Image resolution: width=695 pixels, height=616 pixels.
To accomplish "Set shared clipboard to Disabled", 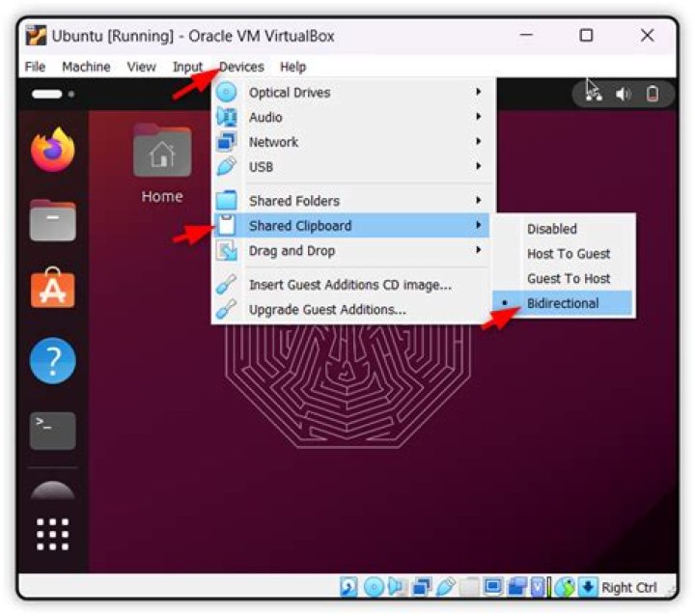I will (x=563, y=229).
